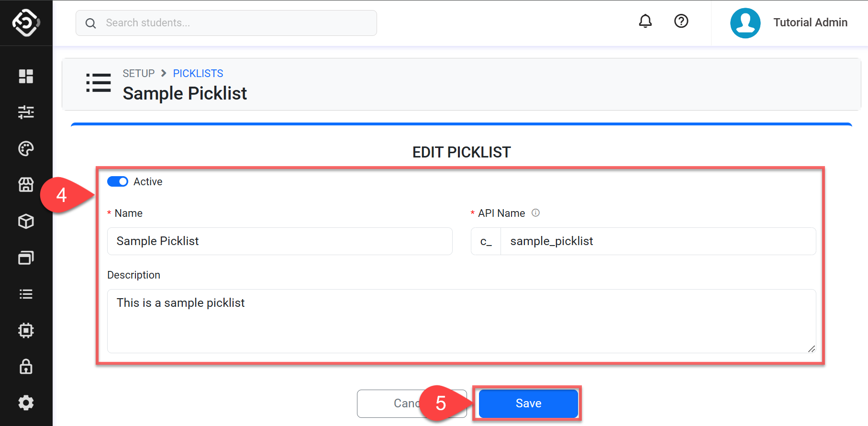
Task: Click the Name input field
Action: pyautogui.click(x=279, y=241)
